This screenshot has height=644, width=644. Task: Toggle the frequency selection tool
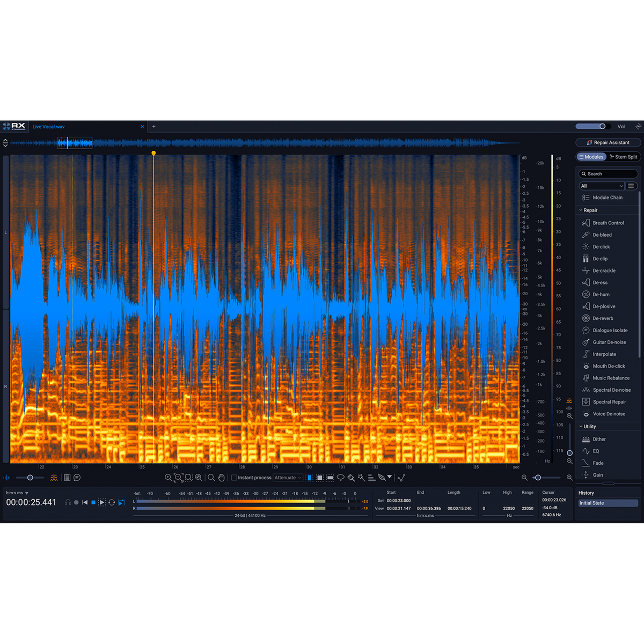pos(330,478)
